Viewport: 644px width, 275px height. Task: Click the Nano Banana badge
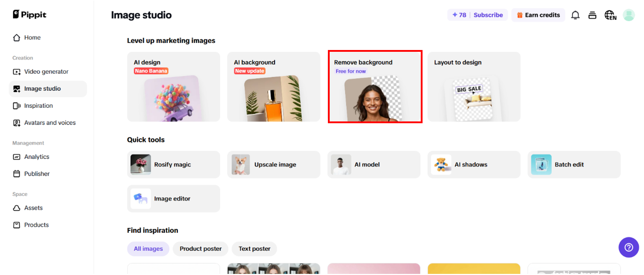pyautogui.click(x=151, y=71)
